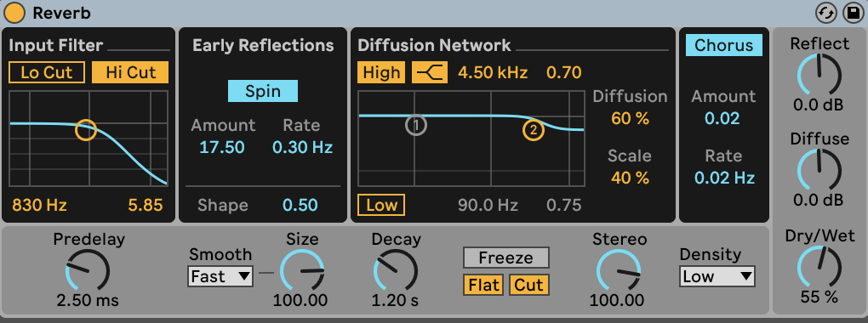Click the Stereo knob

(619, 271)
